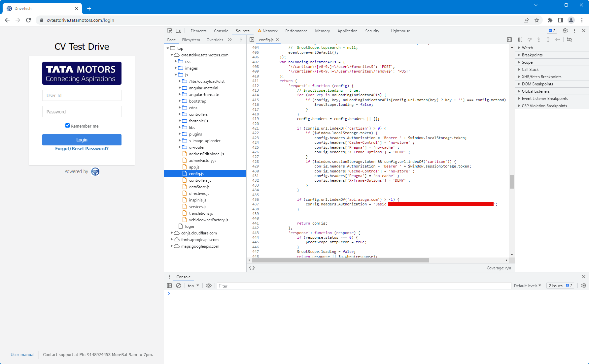Uncheck the Remember me checkbox
The height and width of the screenshot is (364, 589).
68,126
